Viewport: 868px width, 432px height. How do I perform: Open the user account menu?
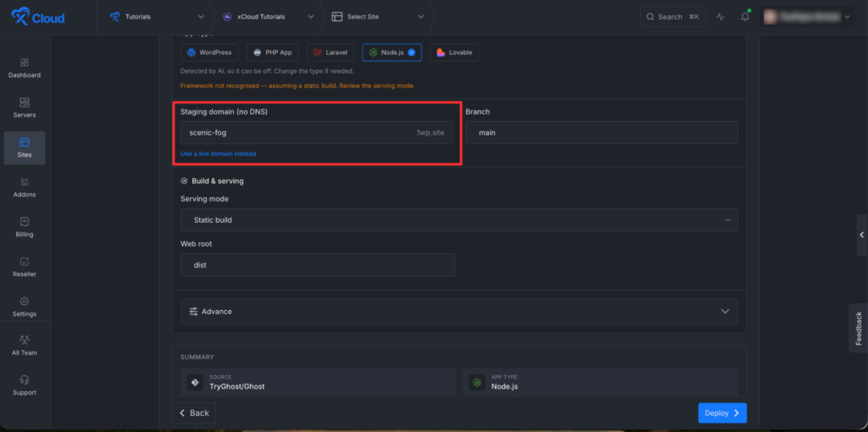pyautogui.click(x=808, y=17)
